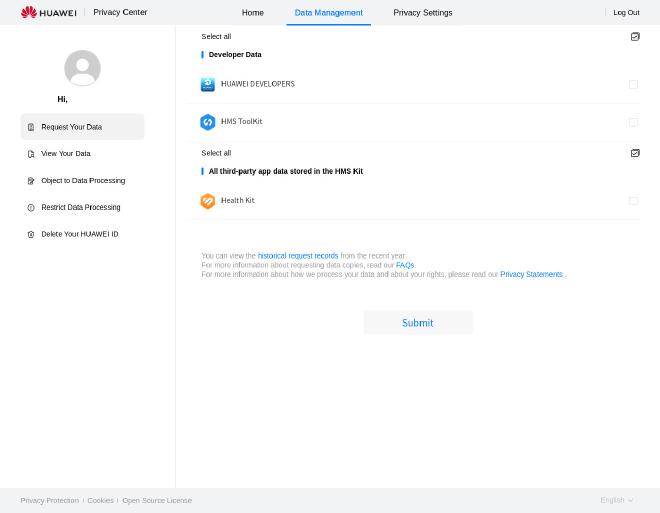Click the Delete Your HUAWEI ID icon
660x513 pixels.
tap(31, 234)
